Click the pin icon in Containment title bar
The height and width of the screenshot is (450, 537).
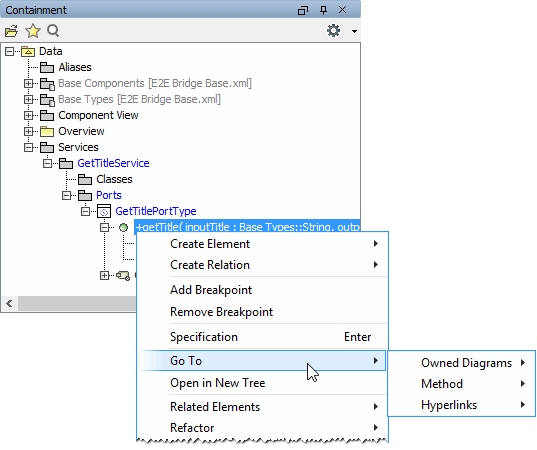pyautogui.click(x=323, y=10)
